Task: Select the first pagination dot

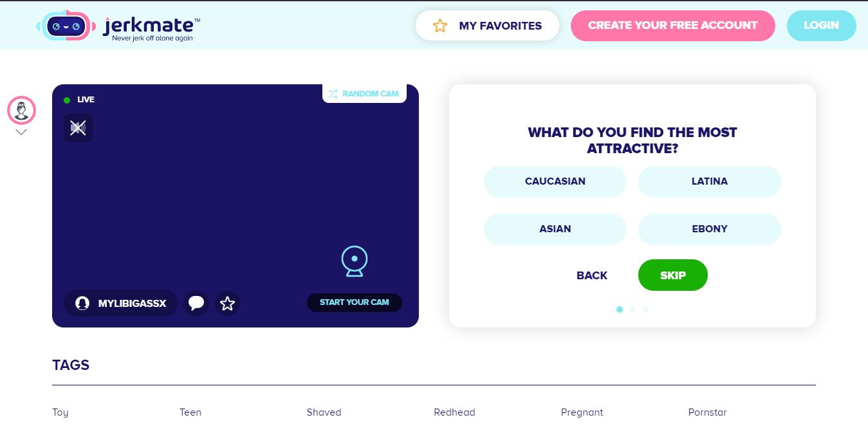Action: click(x=620, y=309)
